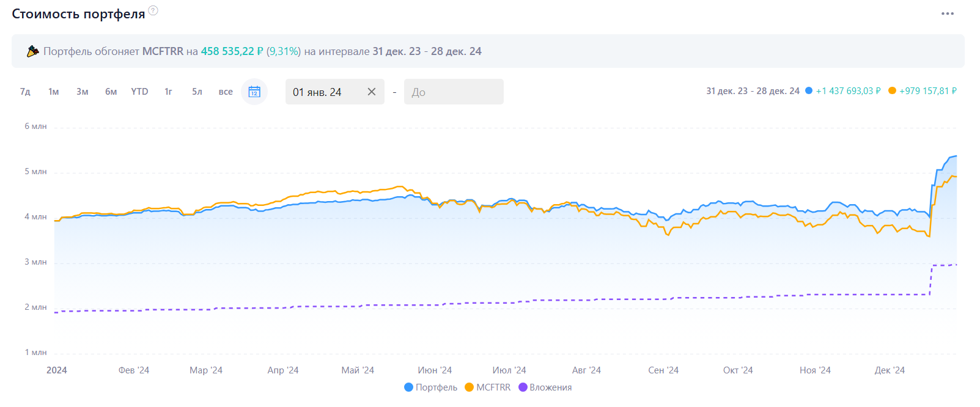Open the three-dots options menu
This screenshot has height=407, width=980.
947,14
